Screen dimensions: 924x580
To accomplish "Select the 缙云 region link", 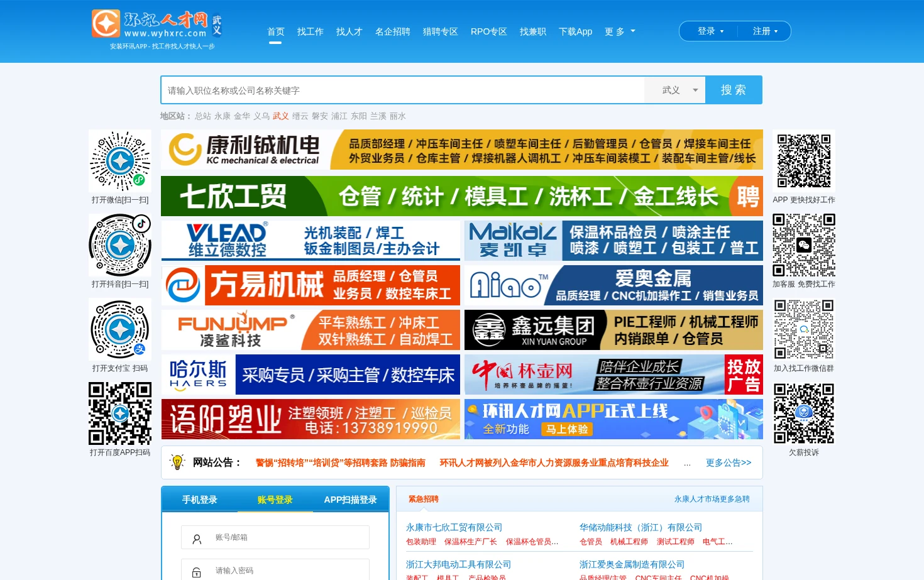I will pyautogui.click(x=300, y=116).
